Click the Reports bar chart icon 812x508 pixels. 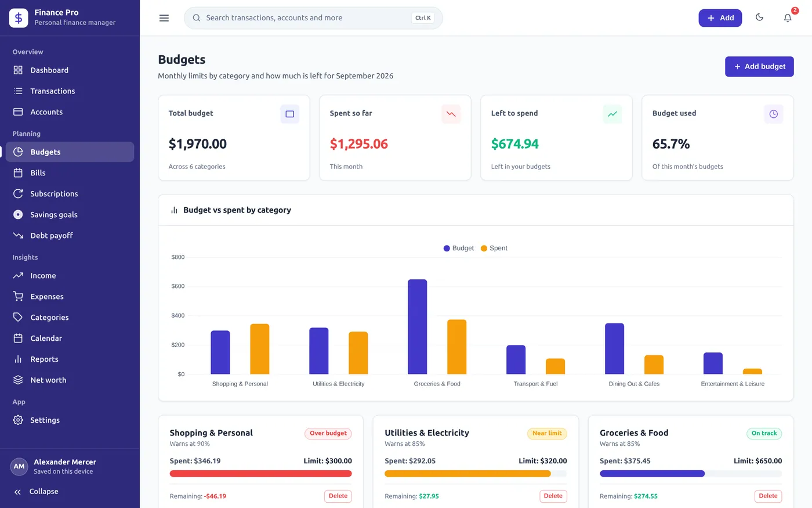click(18, 359)
